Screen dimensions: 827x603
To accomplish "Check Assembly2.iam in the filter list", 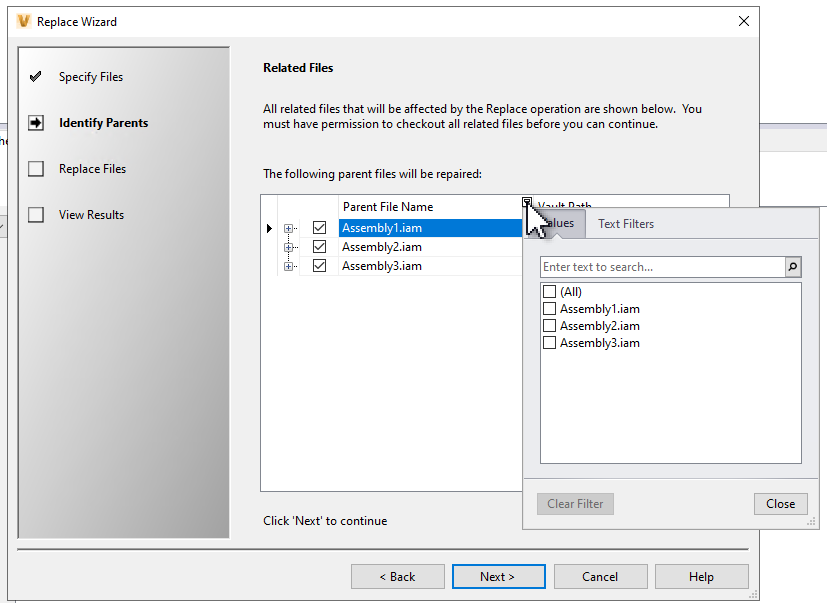I will point(549,325).
